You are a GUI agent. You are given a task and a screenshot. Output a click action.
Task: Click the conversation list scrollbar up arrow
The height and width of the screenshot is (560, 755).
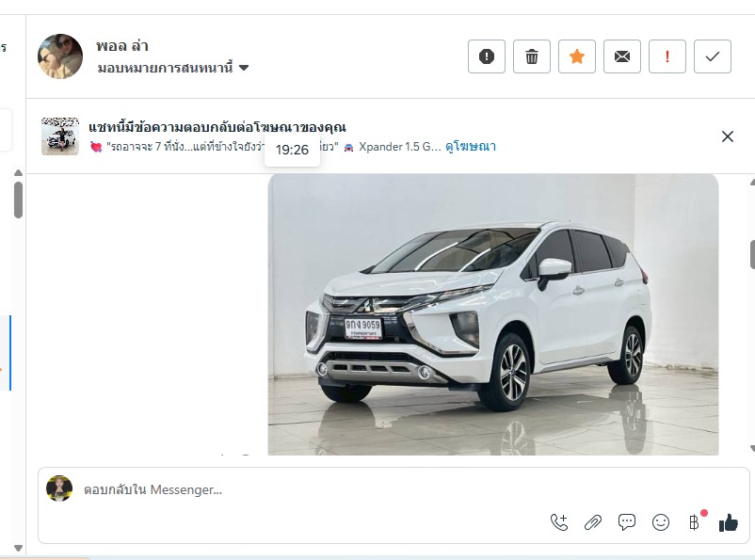[x=18, y=172]
